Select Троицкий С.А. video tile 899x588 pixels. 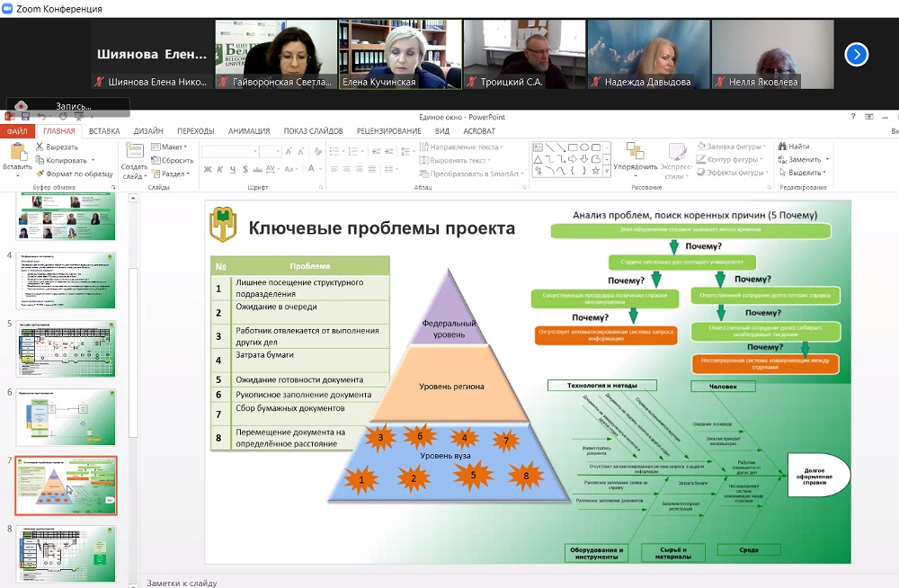[523, 54]
